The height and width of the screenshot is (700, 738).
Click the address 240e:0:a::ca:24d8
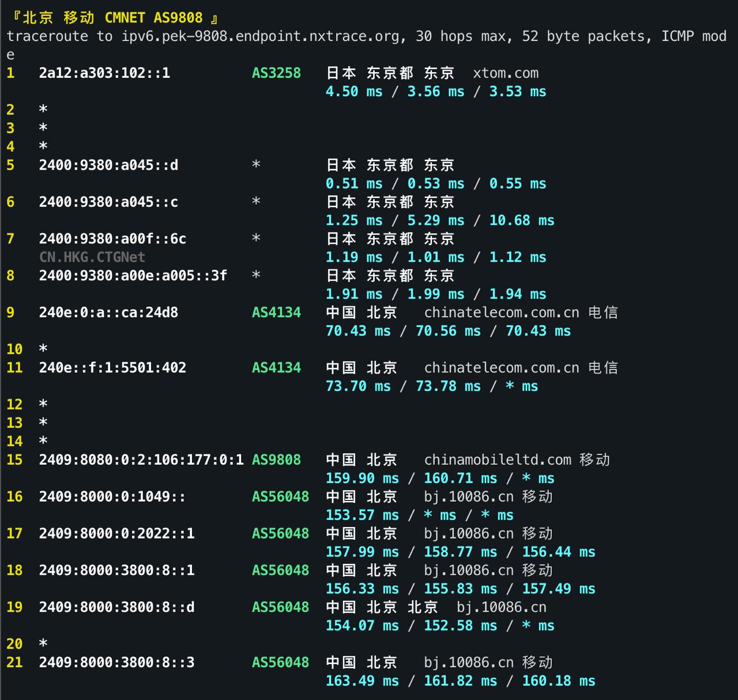coord(108,312)
